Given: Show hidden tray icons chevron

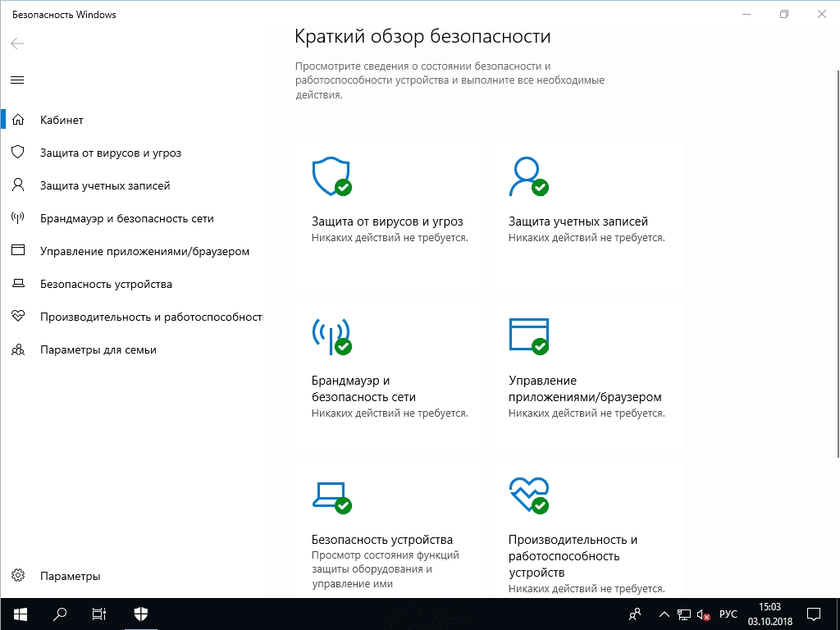Looking at the screenshot, I should click(x=664, y=614).
